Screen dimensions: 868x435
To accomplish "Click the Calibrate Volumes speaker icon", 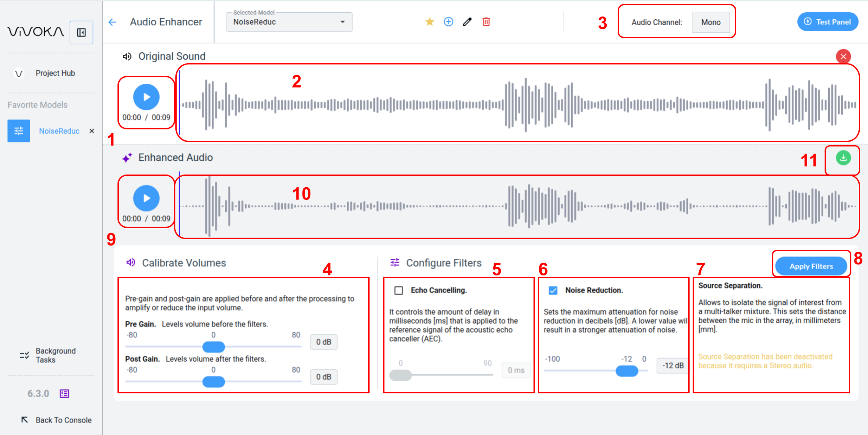I will pyautogui.click(x=131, y=263).
